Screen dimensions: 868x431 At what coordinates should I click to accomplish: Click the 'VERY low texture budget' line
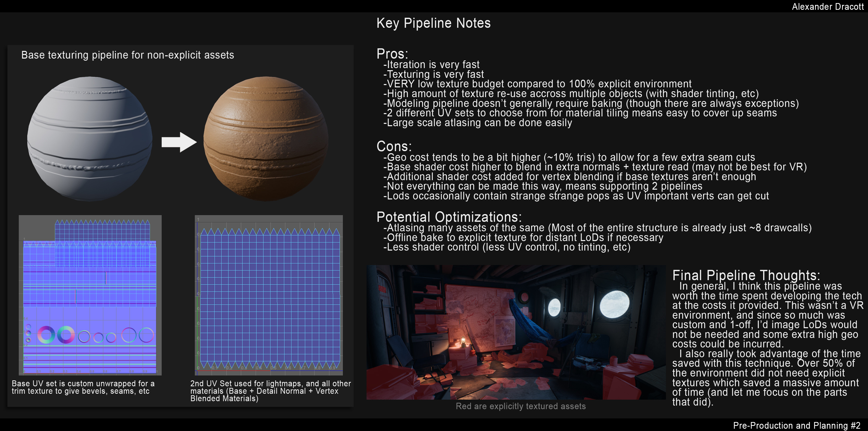tap(537, 84)
